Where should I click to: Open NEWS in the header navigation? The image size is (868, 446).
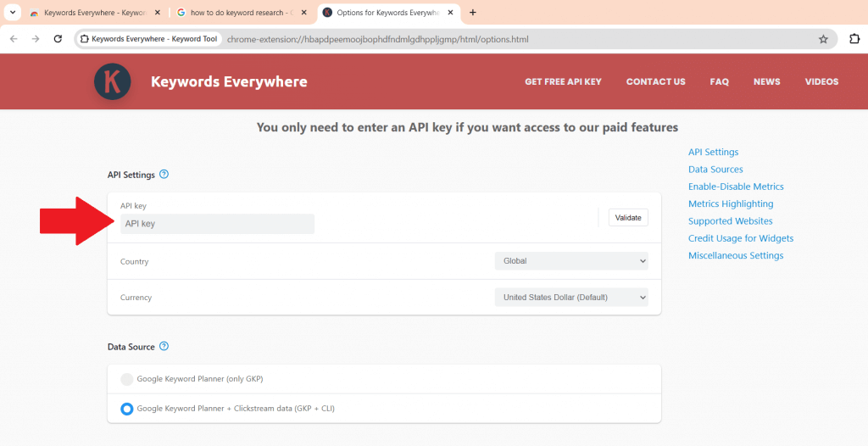pyautogui.click(x=766, y=81)
